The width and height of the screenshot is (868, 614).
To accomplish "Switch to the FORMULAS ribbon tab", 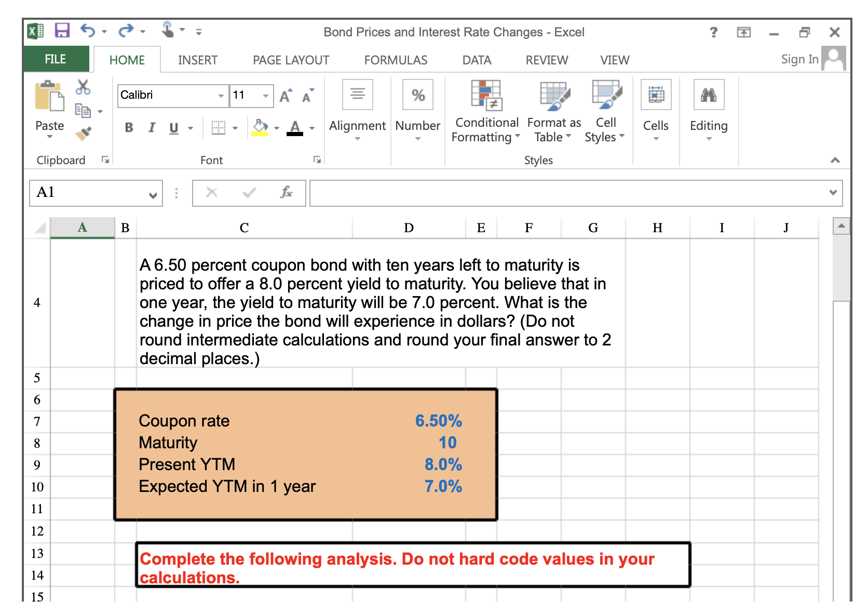I will tap(396, 60).
